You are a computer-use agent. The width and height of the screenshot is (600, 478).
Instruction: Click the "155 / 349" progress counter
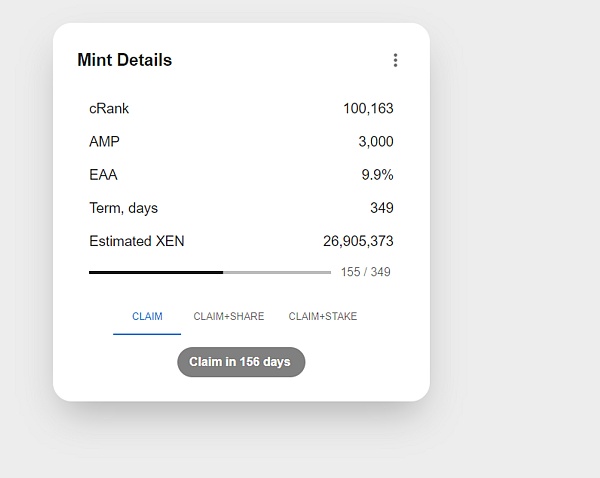coord(365,272)
